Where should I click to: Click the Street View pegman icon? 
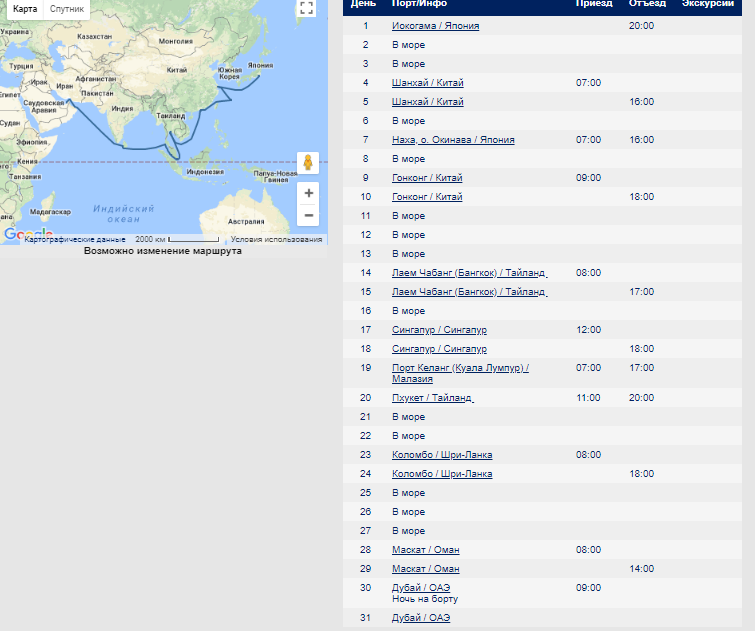tap(309, 163)
